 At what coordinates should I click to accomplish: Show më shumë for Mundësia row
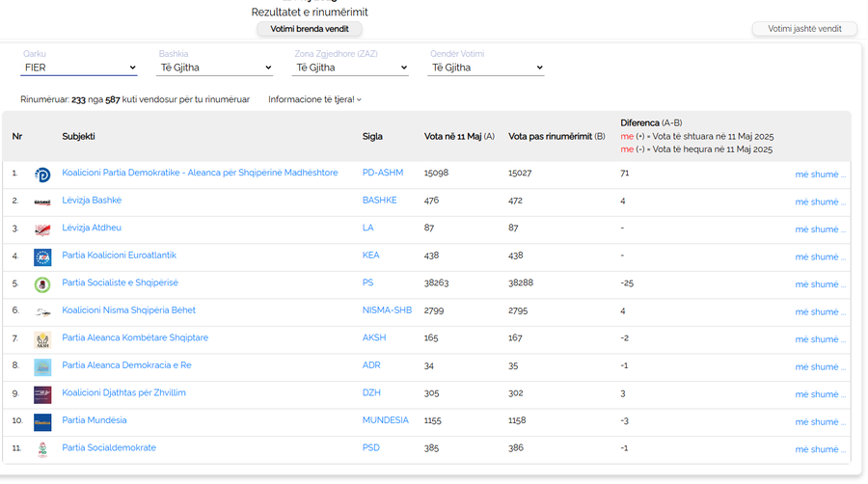821,422
